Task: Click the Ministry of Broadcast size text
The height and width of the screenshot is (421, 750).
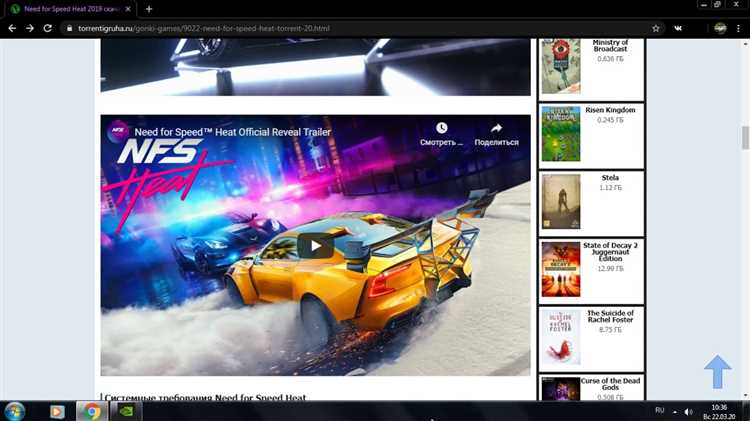Action: point(610,59)
